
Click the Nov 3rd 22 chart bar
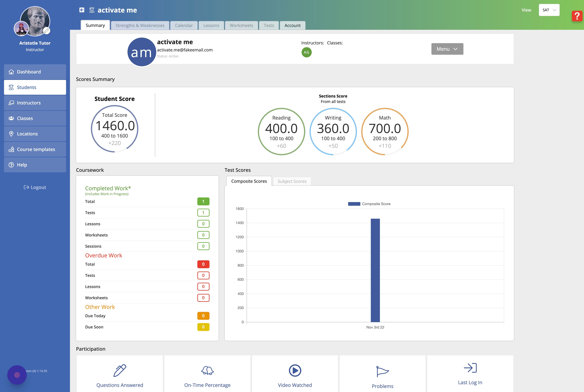(375, 270)
